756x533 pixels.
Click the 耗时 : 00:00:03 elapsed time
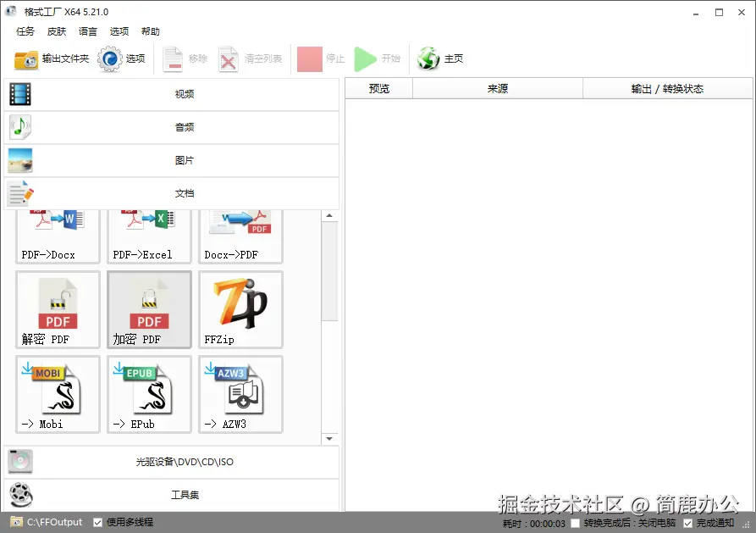[533, 524]
